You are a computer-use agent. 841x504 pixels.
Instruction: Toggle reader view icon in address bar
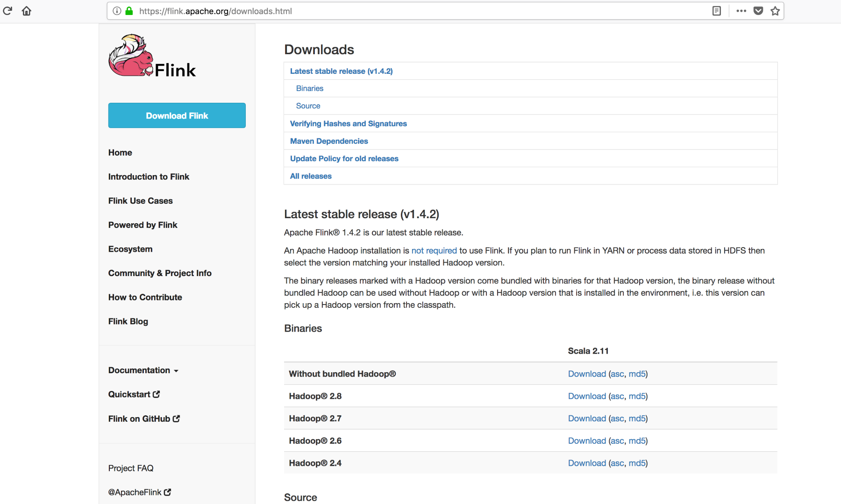[717, 11]
